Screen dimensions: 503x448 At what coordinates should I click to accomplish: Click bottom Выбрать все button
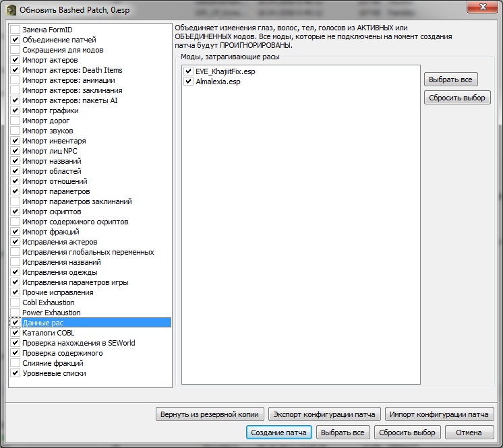tap(343, 433)
